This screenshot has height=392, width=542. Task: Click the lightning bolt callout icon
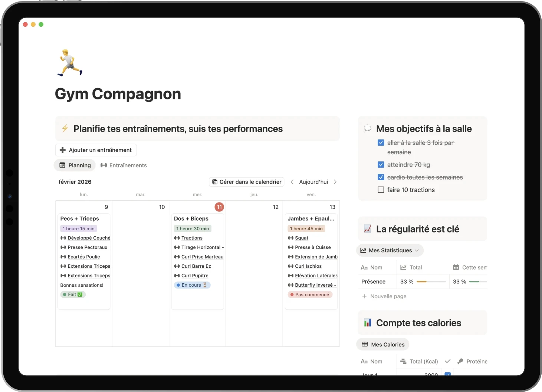65,129
